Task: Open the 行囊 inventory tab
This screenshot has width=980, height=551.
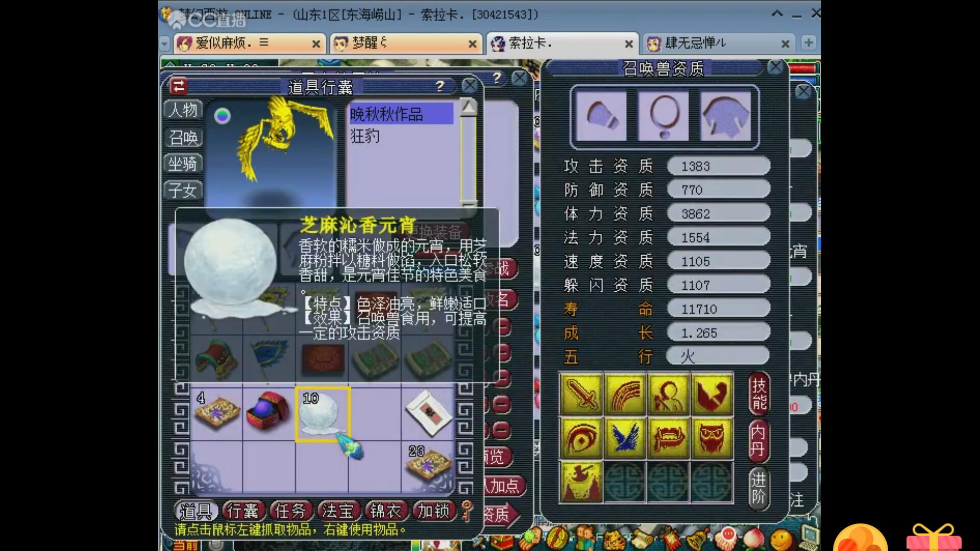Action: coord(243,511)
